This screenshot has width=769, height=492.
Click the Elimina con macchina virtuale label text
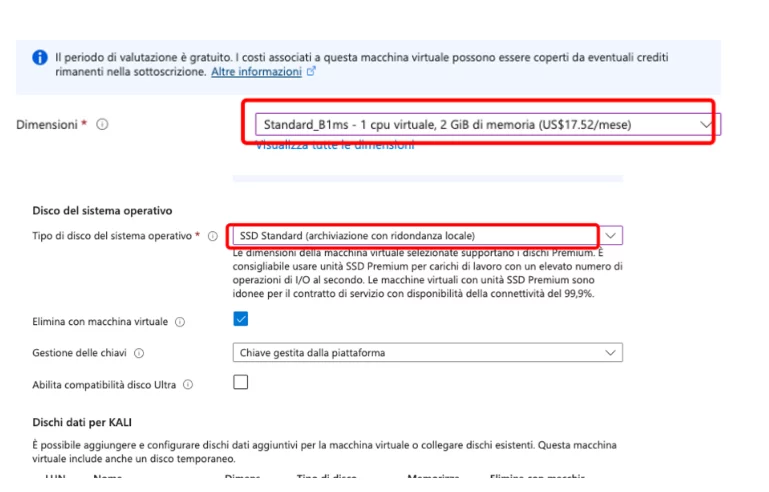pos(100,322)
